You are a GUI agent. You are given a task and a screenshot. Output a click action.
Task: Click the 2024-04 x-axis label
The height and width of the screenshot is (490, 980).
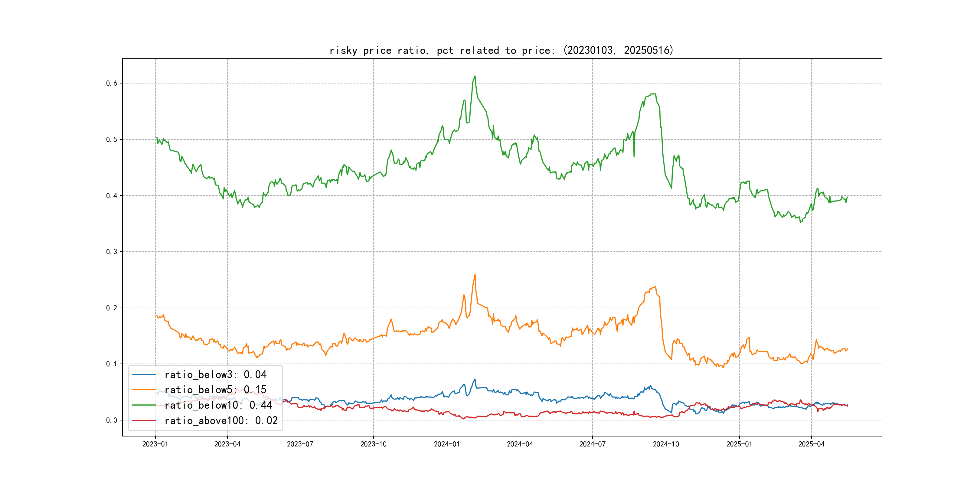pos(520,444)
